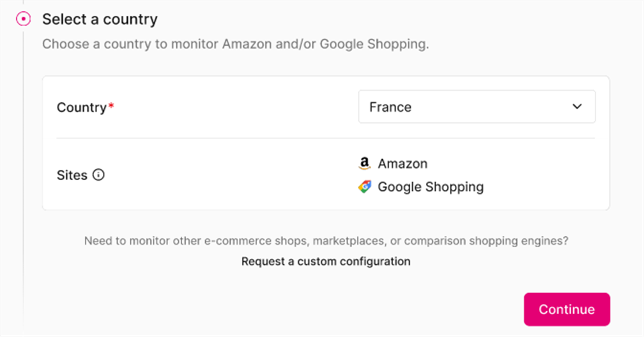Click the Google Shopping logo icon
644x337 pixels.
coord(364,187)
